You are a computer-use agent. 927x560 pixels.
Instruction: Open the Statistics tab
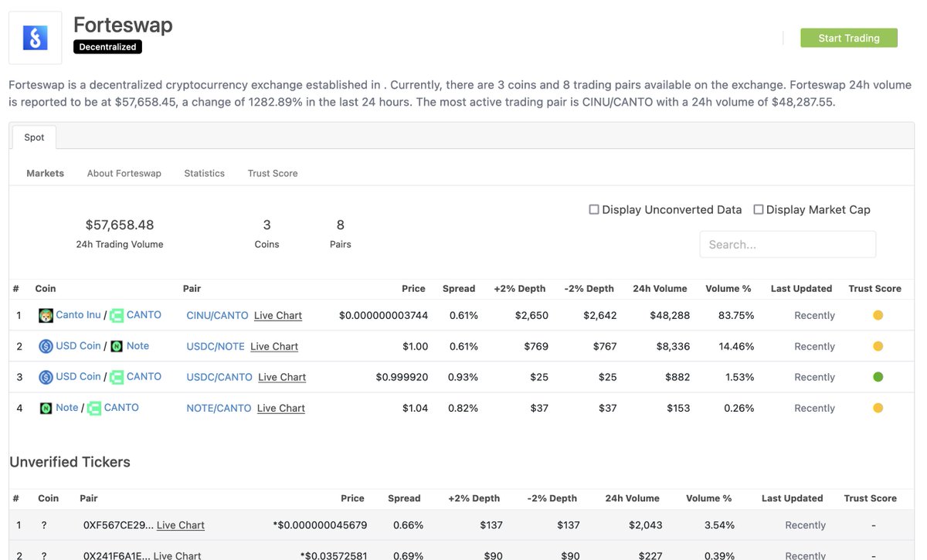coord(205,173)
